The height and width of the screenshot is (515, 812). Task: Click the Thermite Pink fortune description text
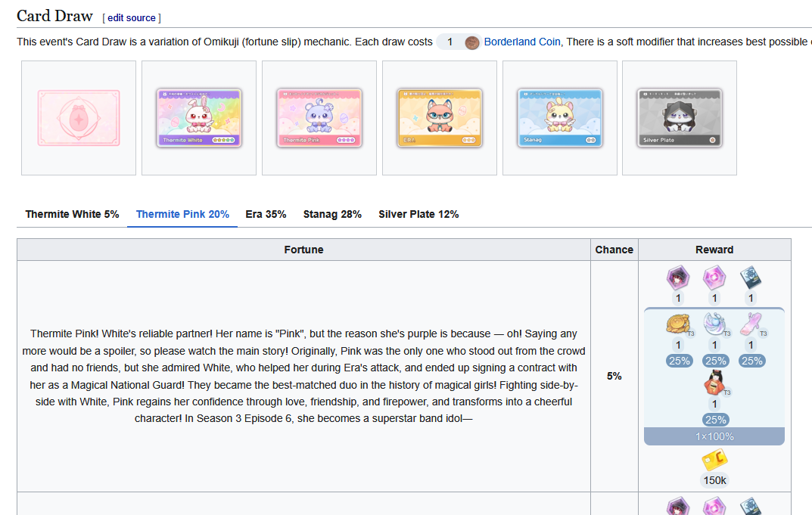[x=303, y=376]
